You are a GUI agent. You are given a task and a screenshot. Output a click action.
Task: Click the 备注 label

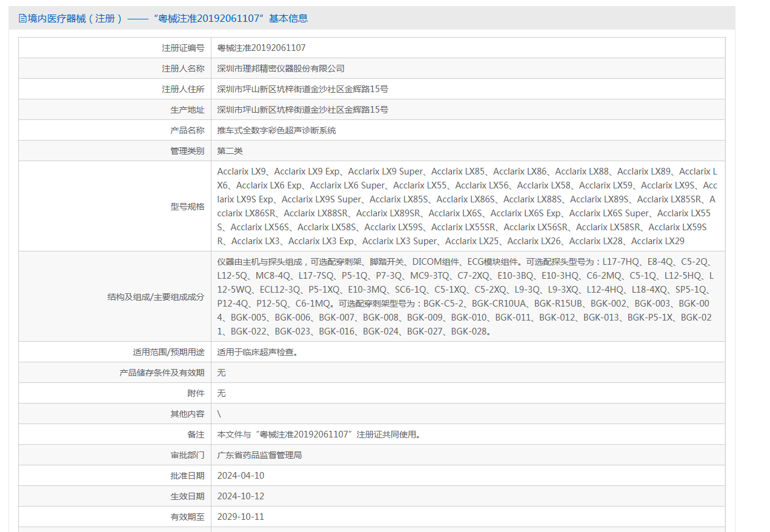196,434
